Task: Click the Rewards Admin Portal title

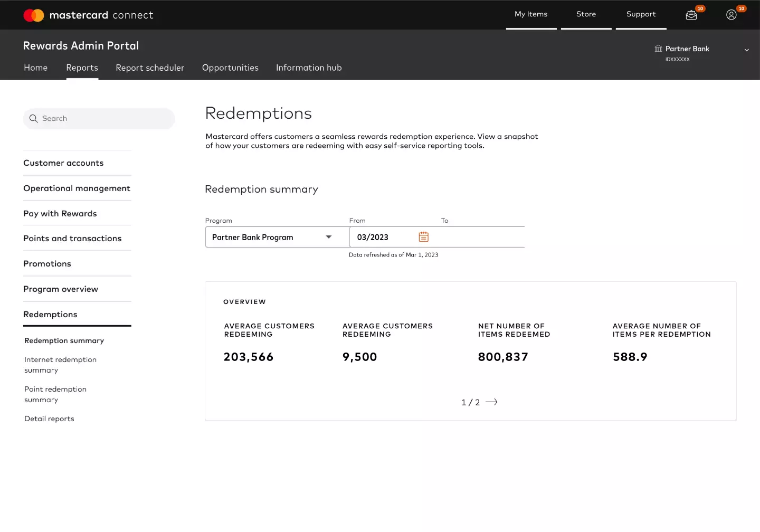Action: pos(81,46)
